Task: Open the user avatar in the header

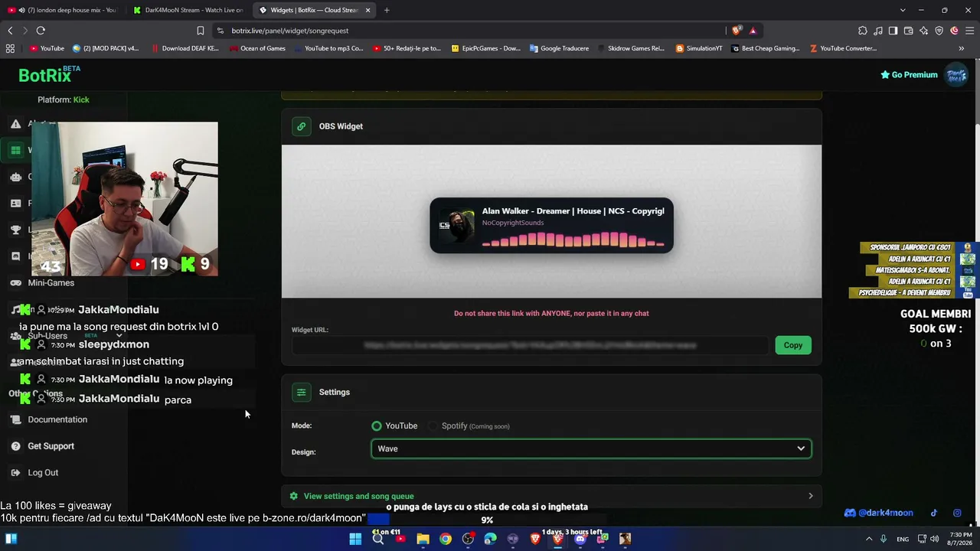Action: pyautogui.click(x=956, y=75)
